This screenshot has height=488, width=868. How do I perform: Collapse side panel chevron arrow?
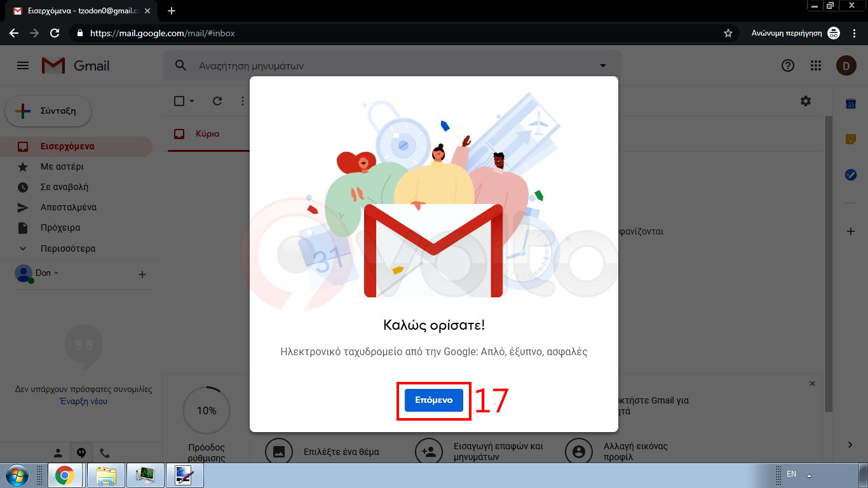click(851, 444)
